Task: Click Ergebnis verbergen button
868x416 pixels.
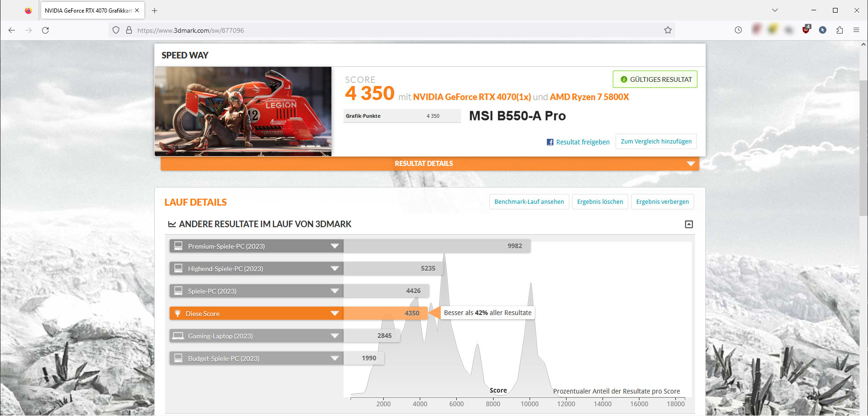Action: [662, 202]
